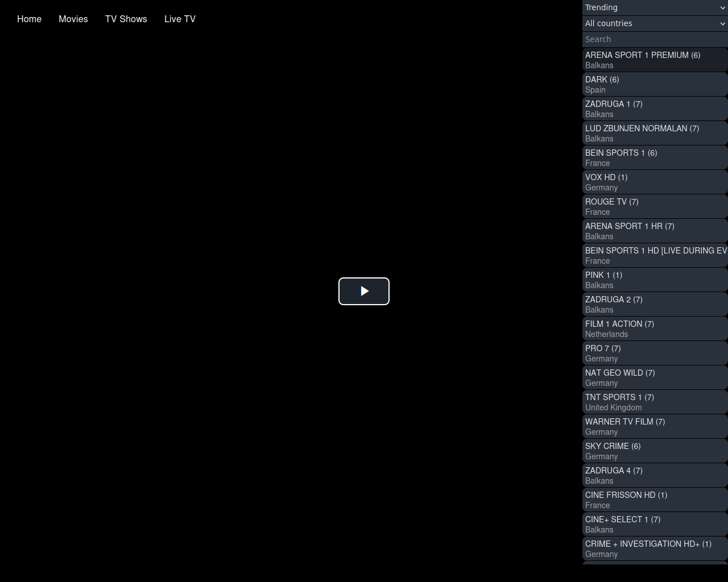
Task: Open CRIME + INVESTIGATION HD+ channel
Action: (x=655, y=548)
